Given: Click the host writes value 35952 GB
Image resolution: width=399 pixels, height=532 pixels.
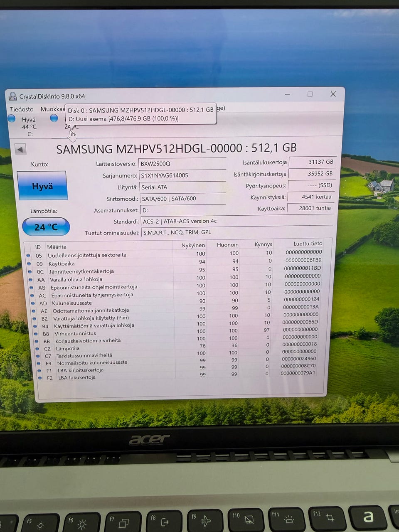Looking at the screenshot, I should [311, 174].
